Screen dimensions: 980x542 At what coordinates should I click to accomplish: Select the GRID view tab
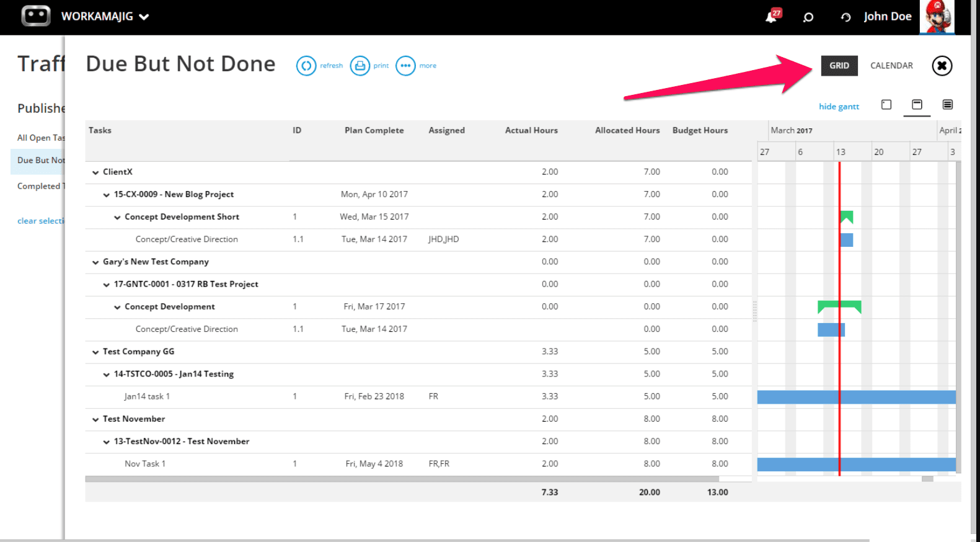click(x=839, y=66)
